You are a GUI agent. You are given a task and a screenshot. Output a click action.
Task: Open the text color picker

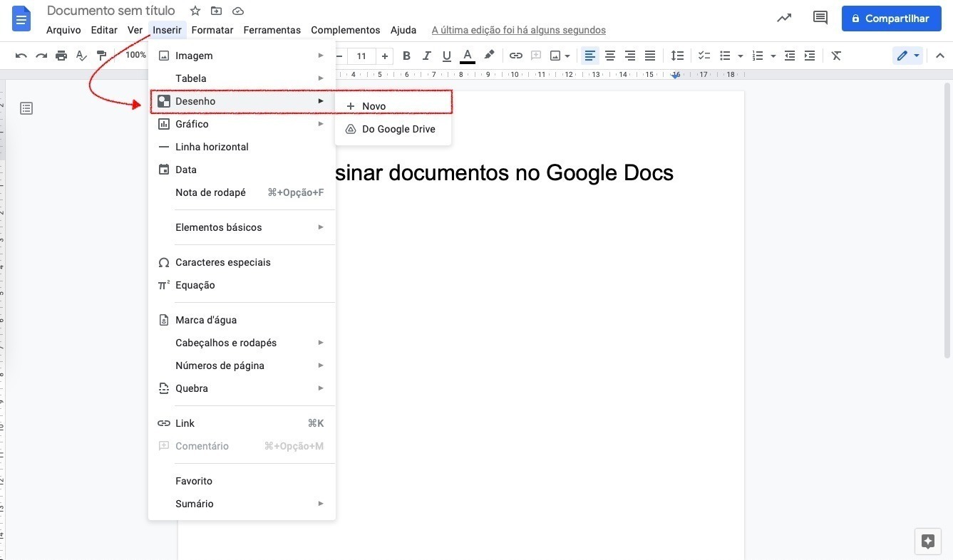click(x=468, y=56)
